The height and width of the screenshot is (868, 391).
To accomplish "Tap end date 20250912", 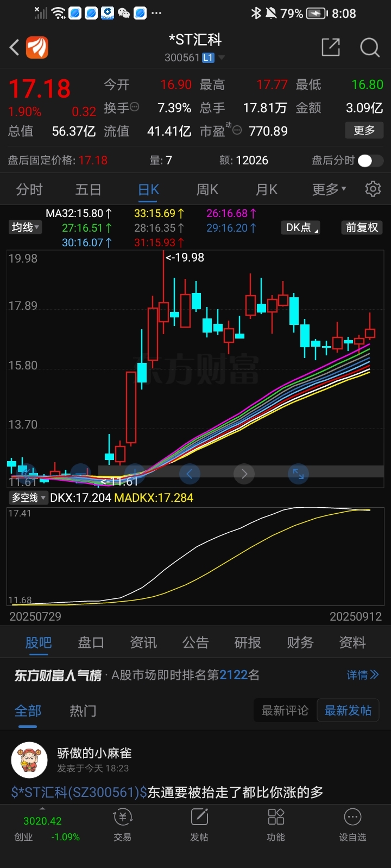I will (x=356, y=616).
